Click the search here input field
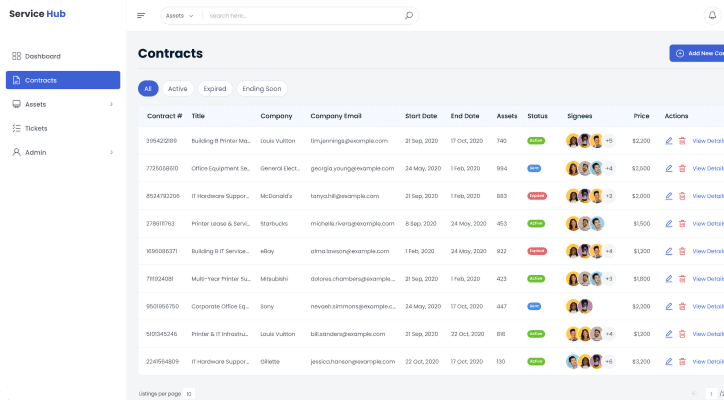Image resolution: width=724 pixels, height=400 pixels. pos(300,16)
